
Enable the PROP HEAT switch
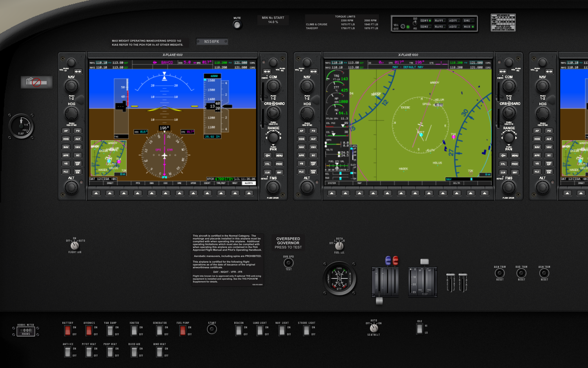click(x=110, y=352)
